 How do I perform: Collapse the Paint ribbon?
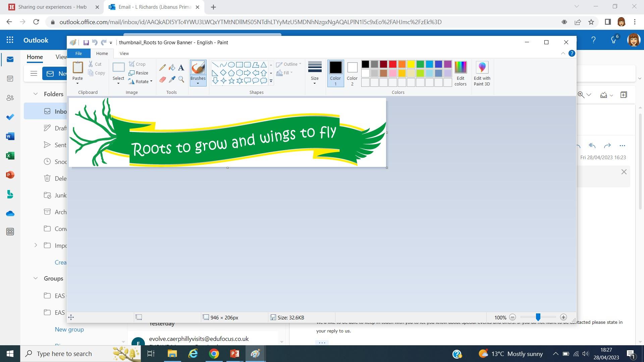[x=563, y=53]
